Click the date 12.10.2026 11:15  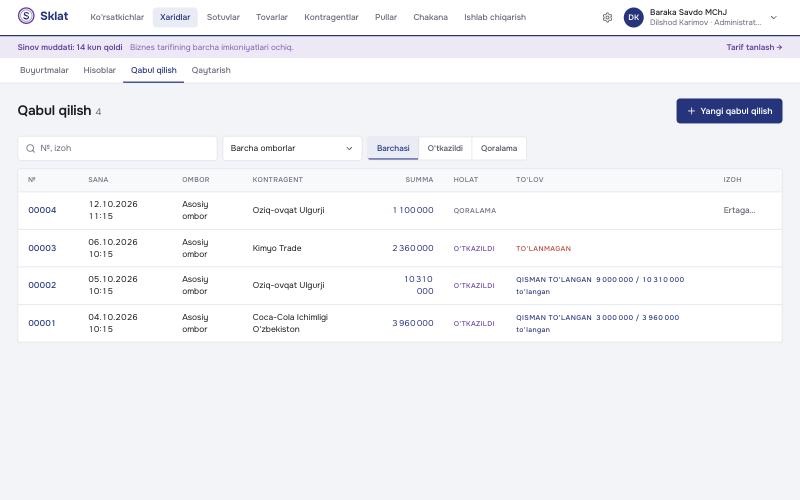coord(113,210)
